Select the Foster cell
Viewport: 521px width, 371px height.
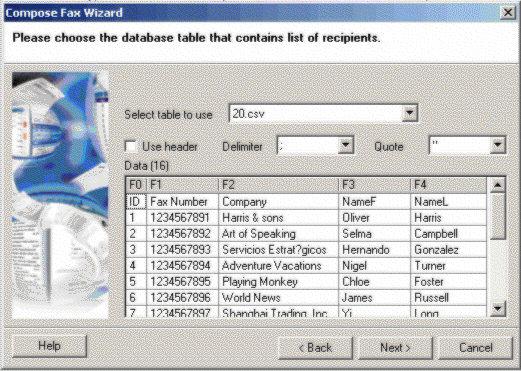tap(449, 282)
